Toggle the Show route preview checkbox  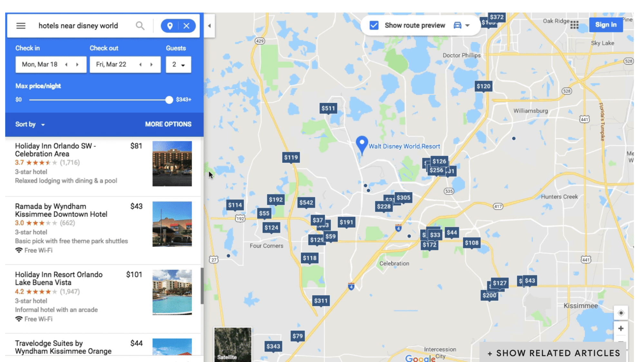(374, 25)
